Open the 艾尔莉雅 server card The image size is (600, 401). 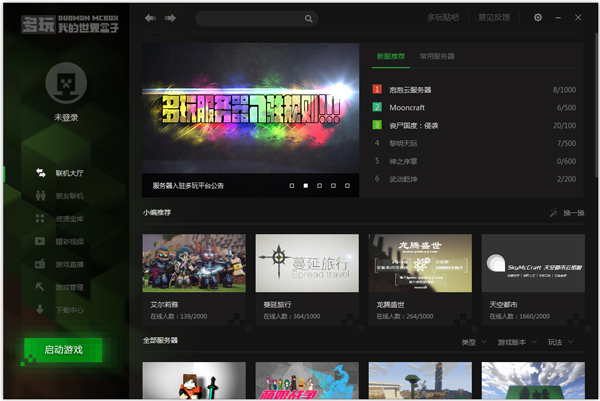coord(194,280)
